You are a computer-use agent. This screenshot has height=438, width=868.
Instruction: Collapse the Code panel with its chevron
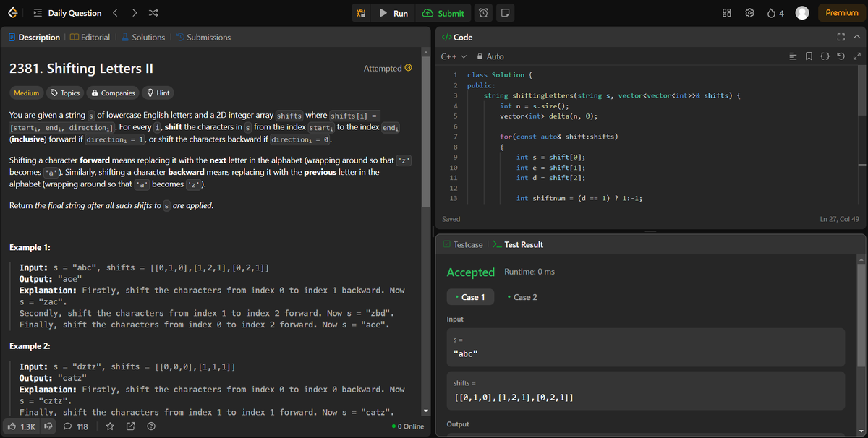tap(856, 36)
